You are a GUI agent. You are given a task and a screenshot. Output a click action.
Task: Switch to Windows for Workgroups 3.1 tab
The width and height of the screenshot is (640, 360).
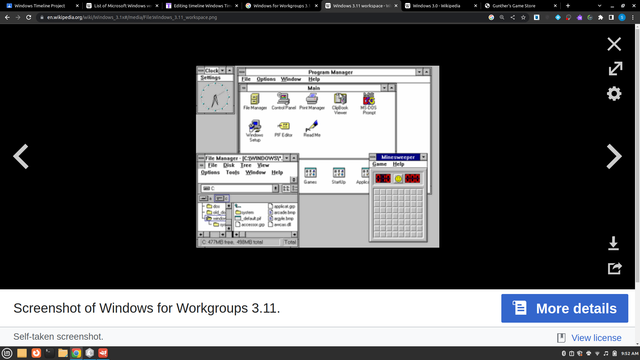(281, 6)
